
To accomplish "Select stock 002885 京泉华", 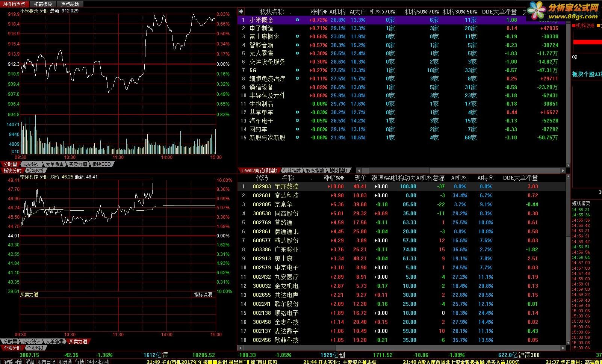I will tap(401, 204).
